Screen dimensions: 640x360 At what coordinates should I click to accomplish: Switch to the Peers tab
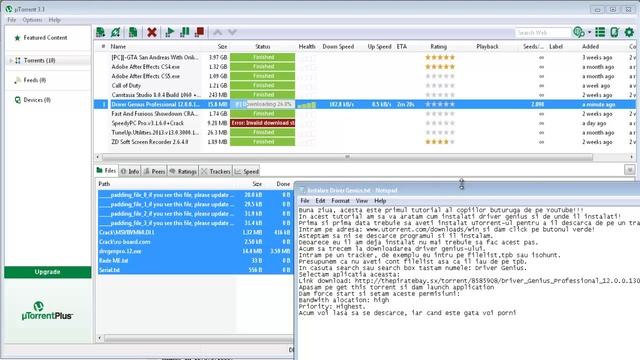point(154,171)
